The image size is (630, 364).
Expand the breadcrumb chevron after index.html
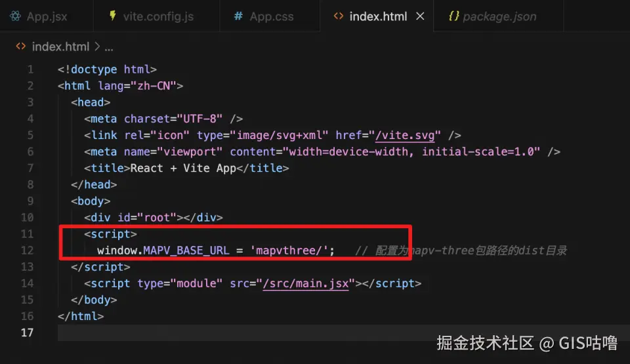97,47
